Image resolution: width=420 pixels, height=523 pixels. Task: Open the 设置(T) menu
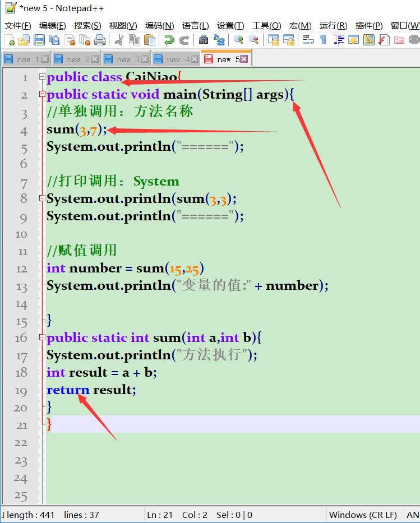click(x=230, y=26)
